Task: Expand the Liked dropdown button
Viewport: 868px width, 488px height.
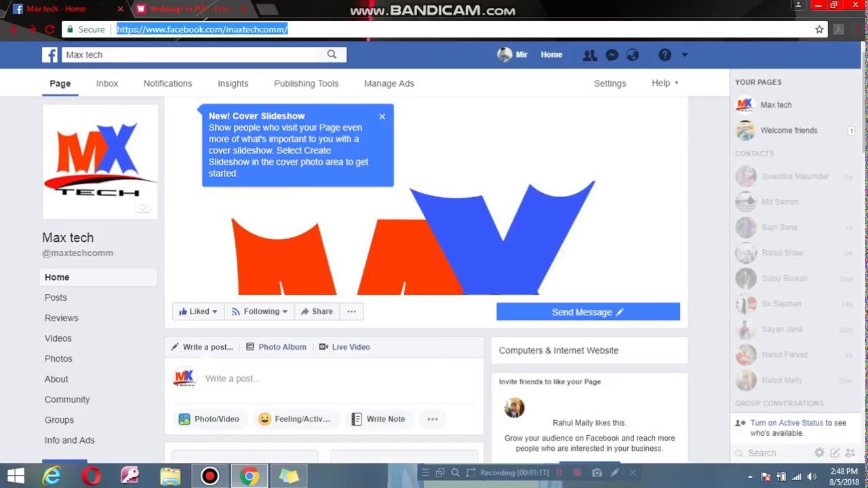Action: pyautogui.click(x=198, y=312)
